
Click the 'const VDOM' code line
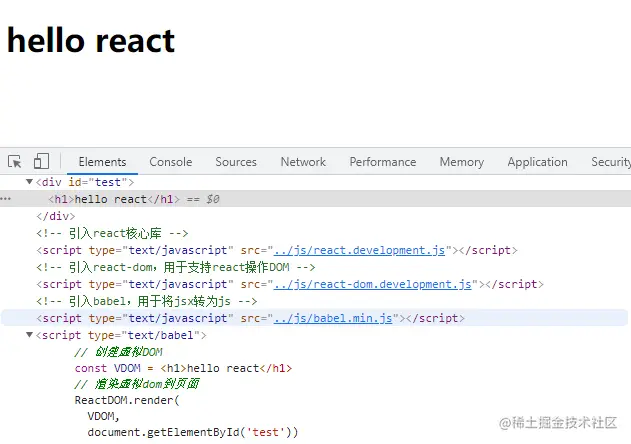pos(183,368)
